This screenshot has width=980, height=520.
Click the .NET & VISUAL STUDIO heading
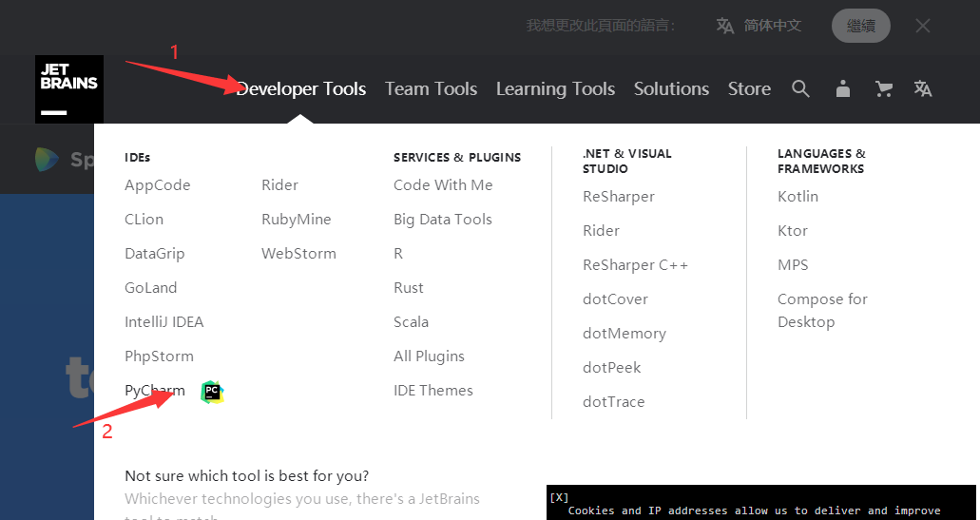tap(626, 162)
